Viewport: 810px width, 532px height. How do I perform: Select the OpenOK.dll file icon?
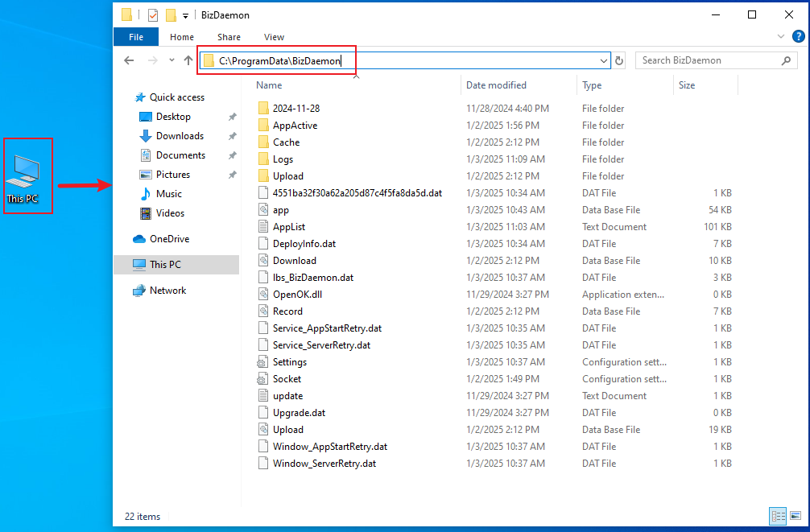pos(263,295)
